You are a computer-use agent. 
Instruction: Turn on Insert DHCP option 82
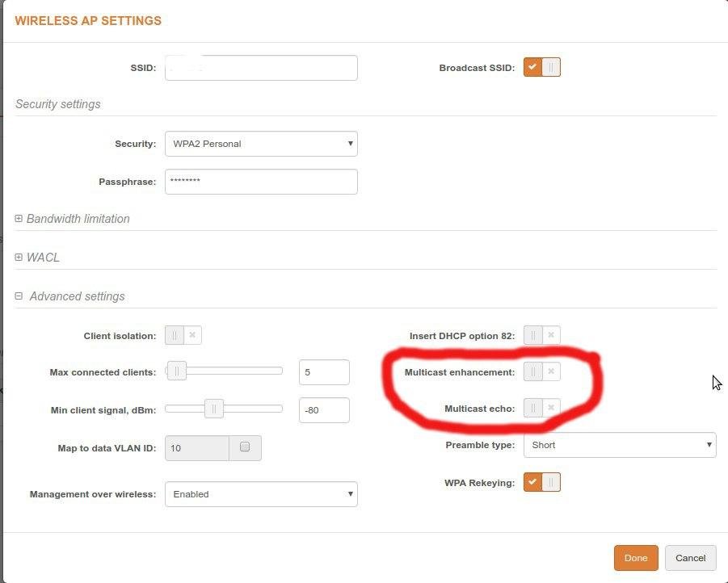point(541,335)
